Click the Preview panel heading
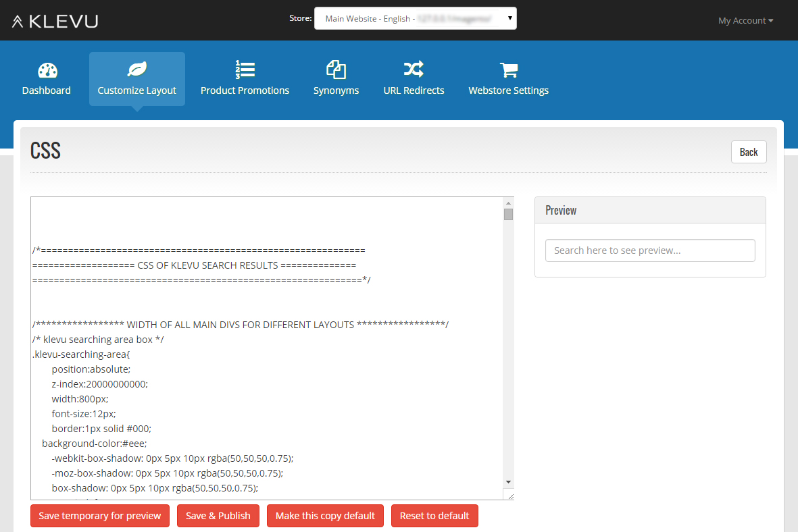 [561, 211]
